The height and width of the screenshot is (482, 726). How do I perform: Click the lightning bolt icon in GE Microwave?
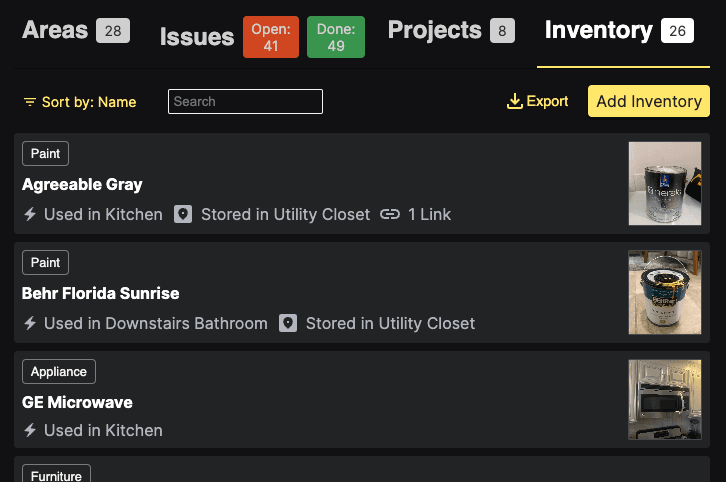(30, 430)
